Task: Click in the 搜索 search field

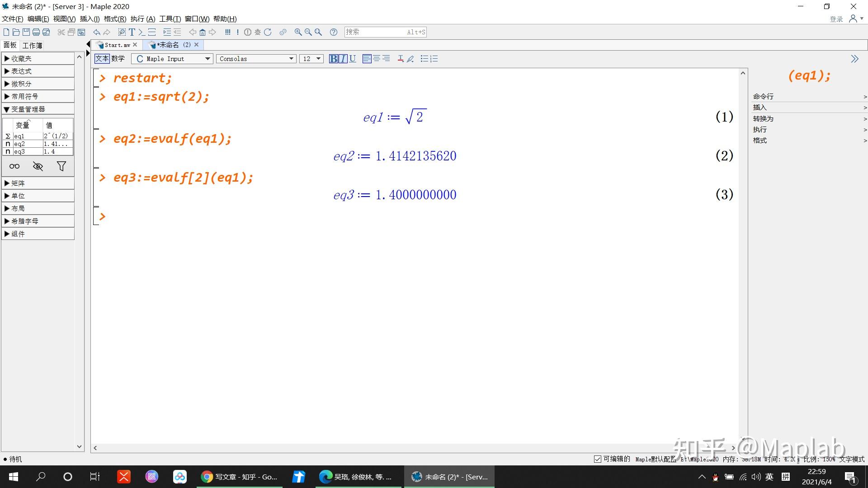Action: pyautogui.click(x=375, y=32)
